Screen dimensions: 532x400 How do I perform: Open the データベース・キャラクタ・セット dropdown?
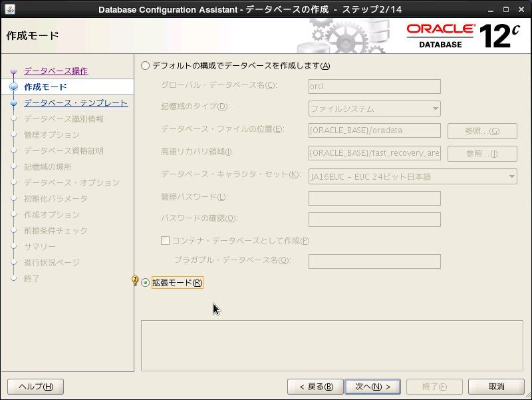coord(413,176)
